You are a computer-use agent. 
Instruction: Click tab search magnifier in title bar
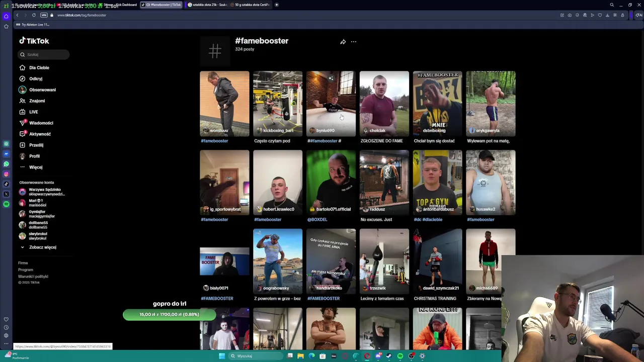tap(612, 5)
